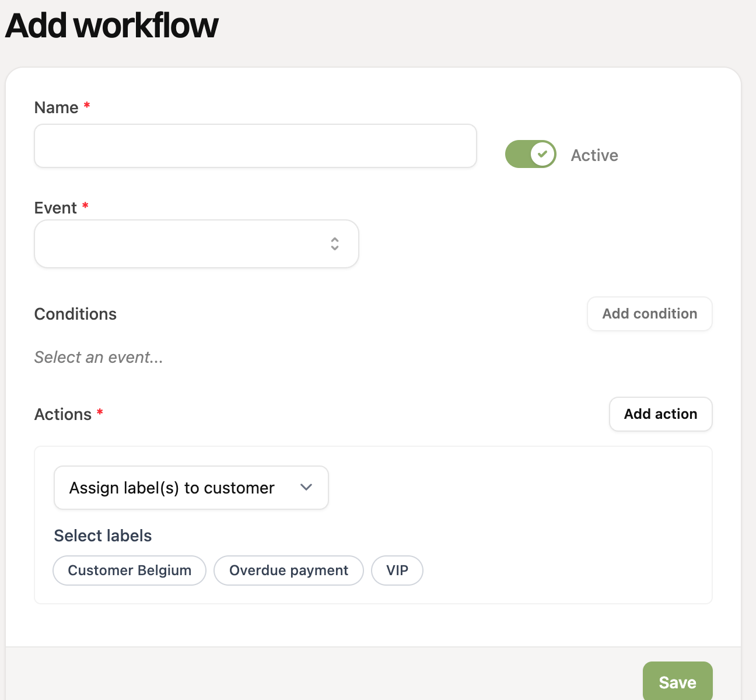The height and width of the screenshot is (700, 756).
Task: Select the Overdue payment label
Action: point(289,570)
